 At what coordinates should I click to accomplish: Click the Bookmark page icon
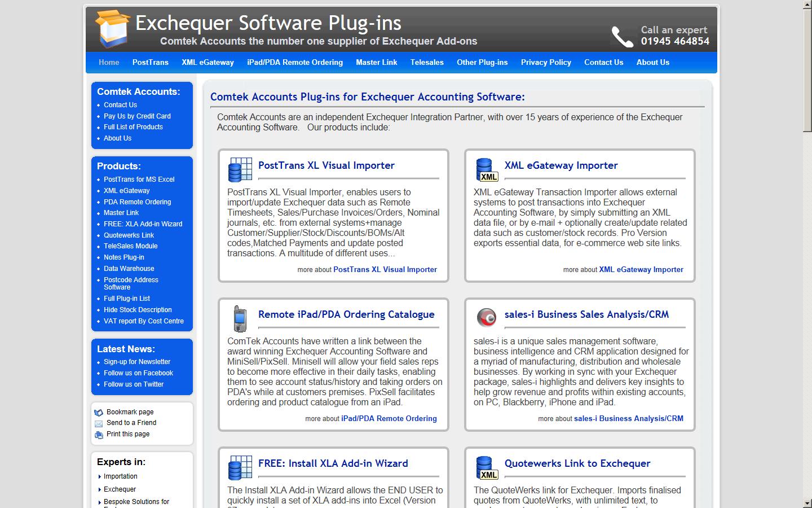click(99, 413)
